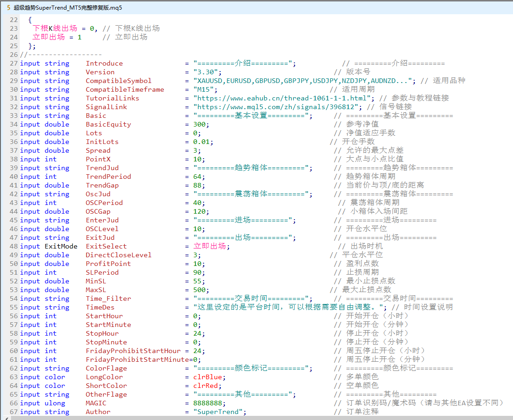513x420 pixels.
Task: Click the enum member 下根K线出场 on line 23
Action: pos(55,28)
